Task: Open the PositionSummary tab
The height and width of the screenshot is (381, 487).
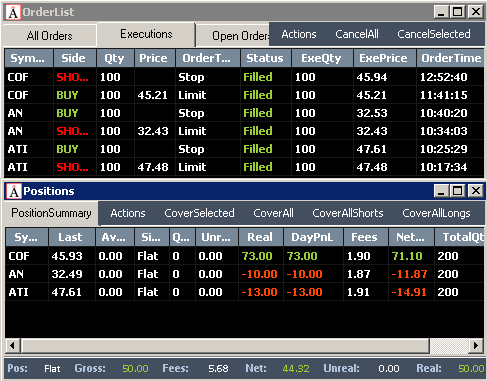Action: 51,213
